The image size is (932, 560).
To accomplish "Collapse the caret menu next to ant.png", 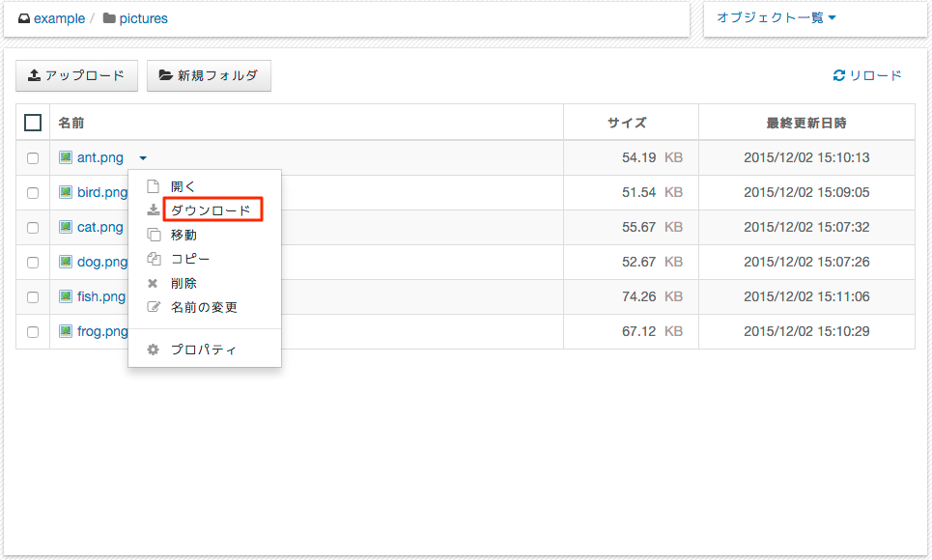I will click(143, 158).
